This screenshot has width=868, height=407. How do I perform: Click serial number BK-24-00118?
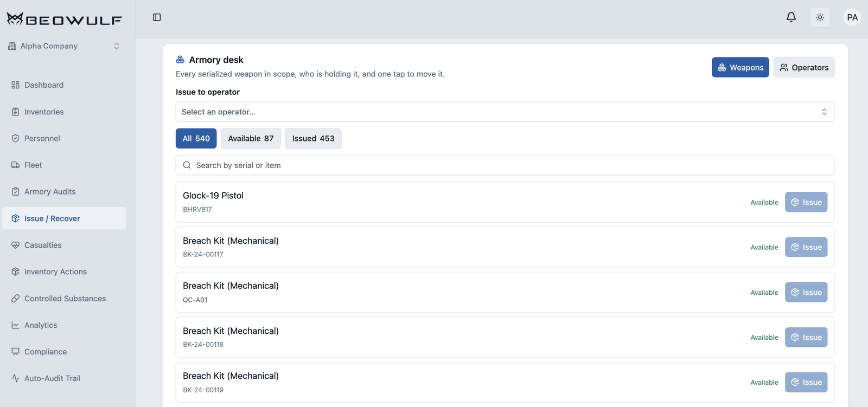[203, 344]
